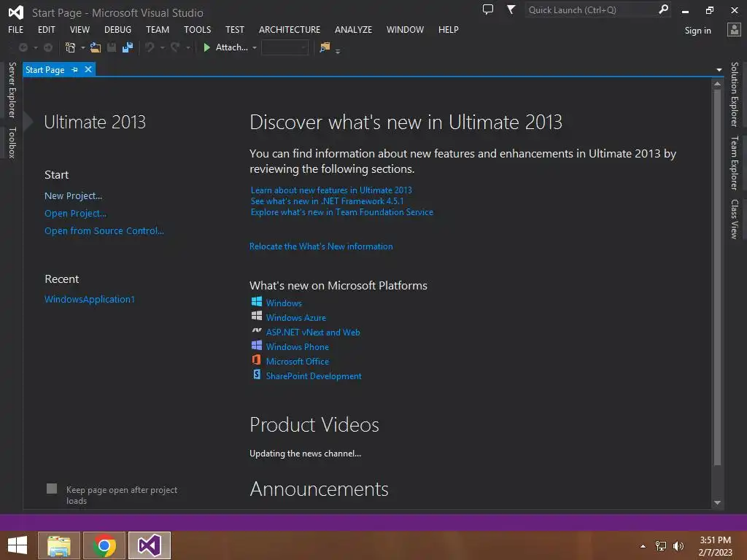Image resolution: width=747 pixels, height=560 pixels.
Task: Click Open from Source Control... link
Action: point(104,230)
